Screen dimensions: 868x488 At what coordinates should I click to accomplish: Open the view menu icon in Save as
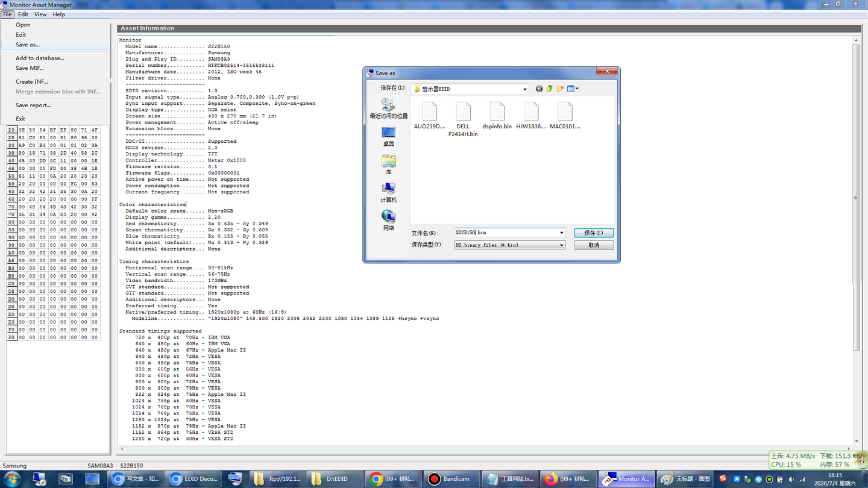click(573, 89)
